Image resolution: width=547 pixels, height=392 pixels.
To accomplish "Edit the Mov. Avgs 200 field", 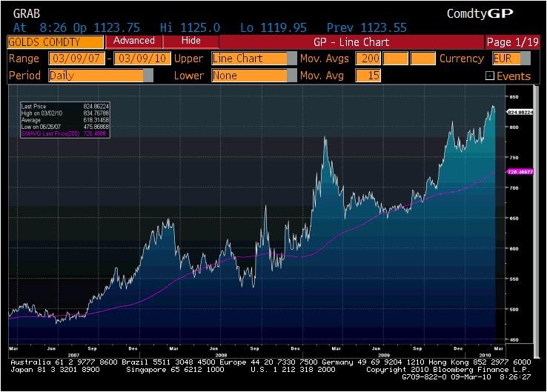I will (368, 59).
